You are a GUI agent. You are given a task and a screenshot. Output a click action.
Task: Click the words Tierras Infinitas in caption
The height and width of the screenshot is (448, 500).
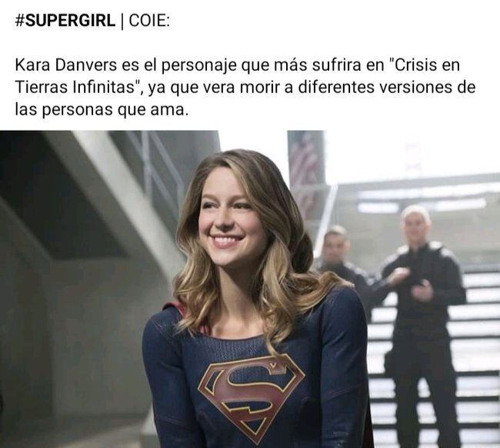point(75,87)
